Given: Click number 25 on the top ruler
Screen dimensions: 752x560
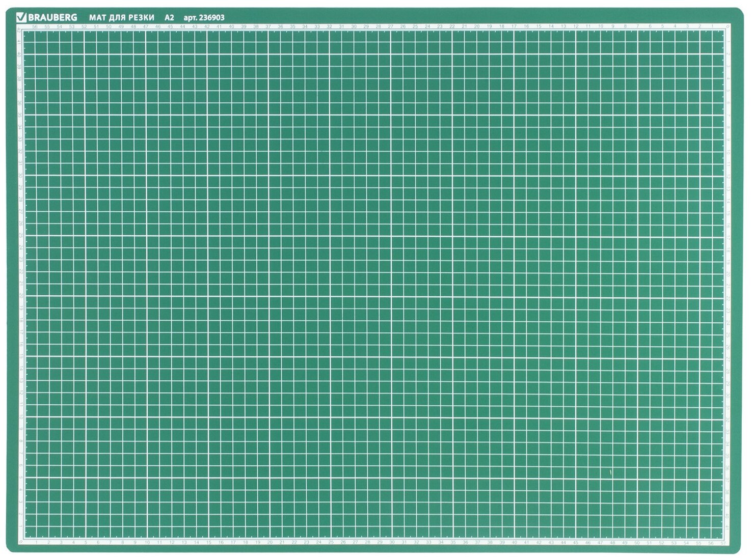Looking at the screenshot, I should [x=415, y=26].
